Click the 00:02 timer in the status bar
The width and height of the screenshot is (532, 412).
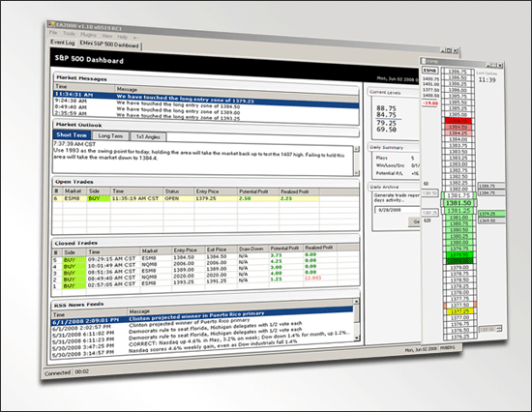coord(82,372)
